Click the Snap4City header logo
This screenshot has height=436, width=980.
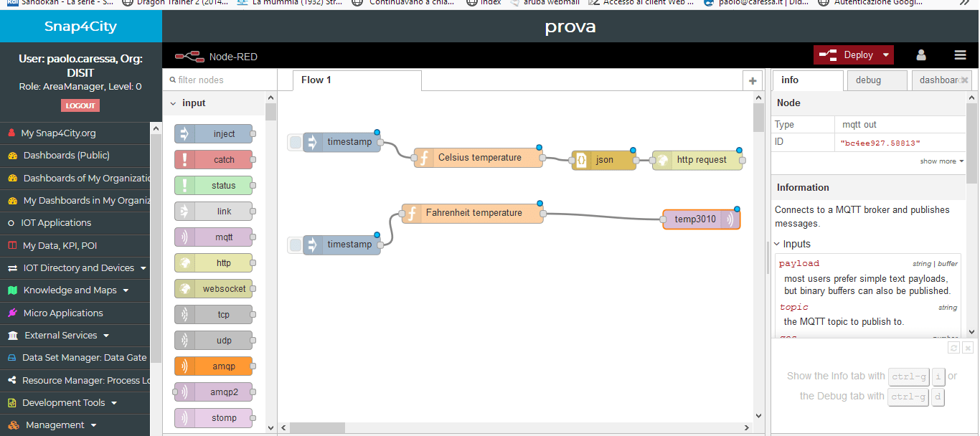point(80,27)
